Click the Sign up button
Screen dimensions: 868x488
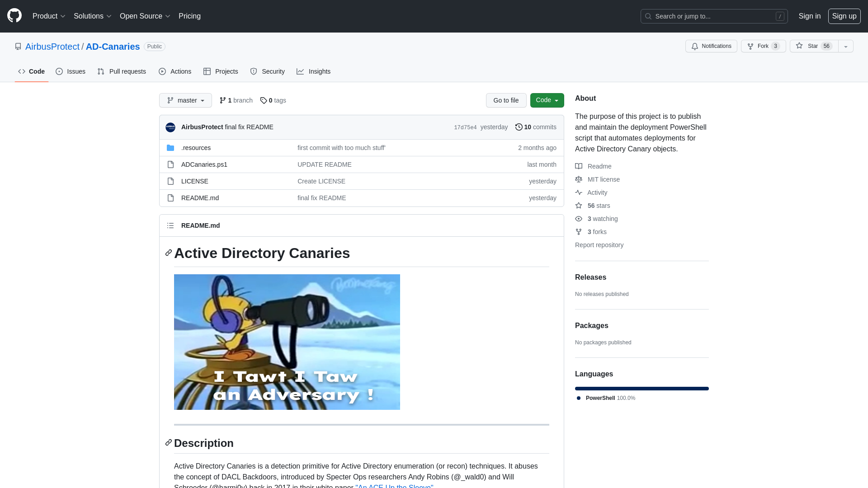[844, 16]
